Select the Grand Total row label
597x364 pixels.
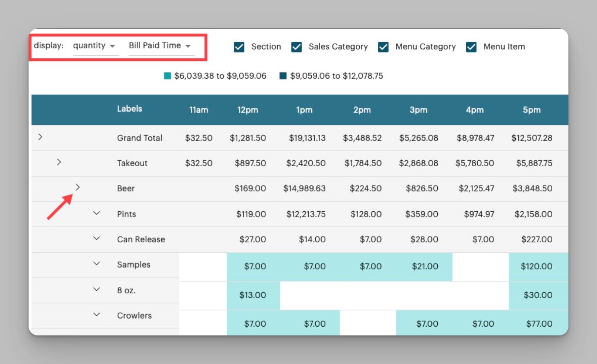coord(140,138)
